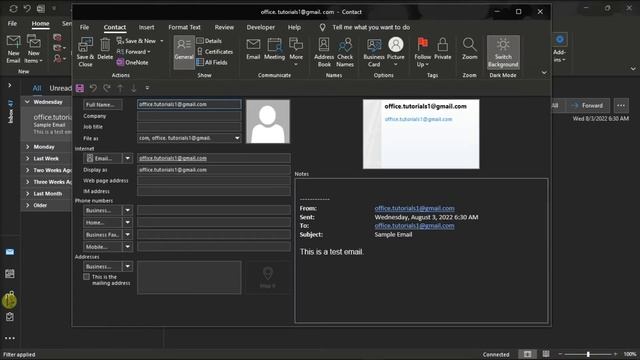Show the General contact view
The height and width of the screenshot is (360, 640).
click(x=184, y=52)
